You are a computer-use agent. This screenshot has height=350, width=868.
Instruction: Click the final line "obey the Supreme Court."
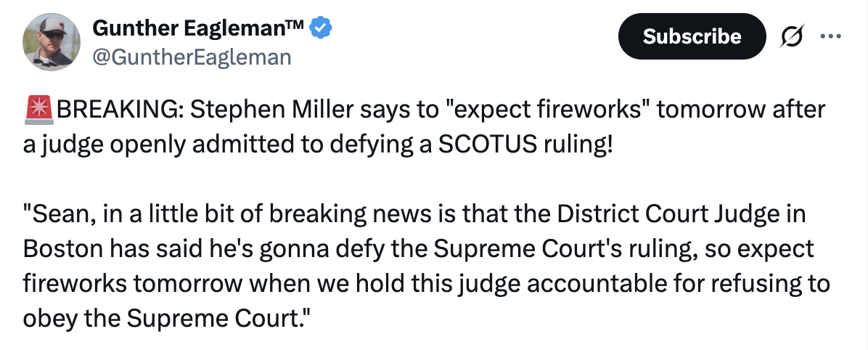coord(166,320)
